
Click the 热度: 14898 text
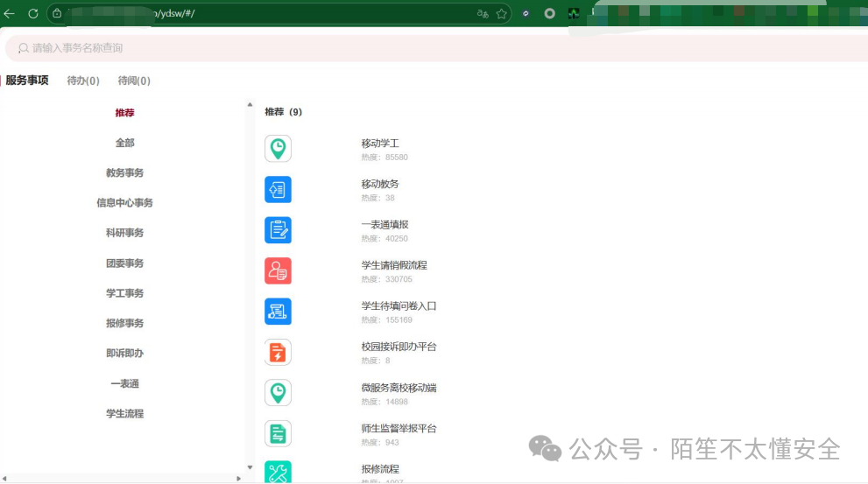(385, 402)
